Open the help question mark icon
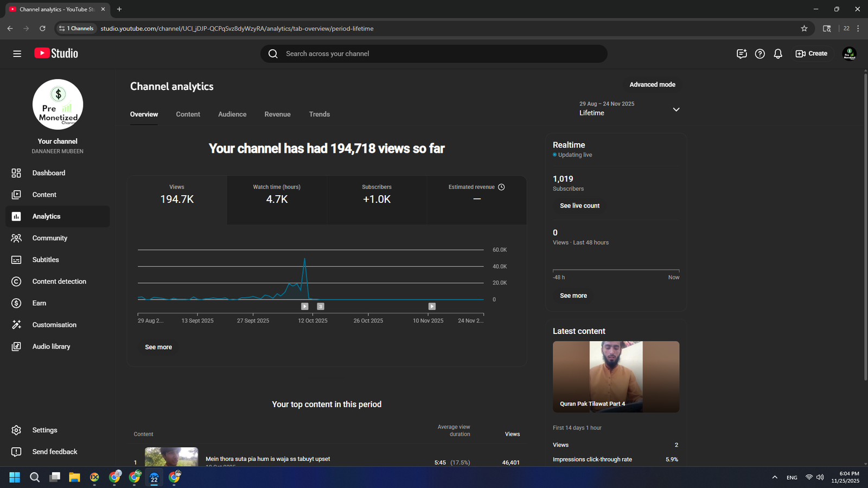The width and height of the screenshot is (868, 488). click(760, 54)
